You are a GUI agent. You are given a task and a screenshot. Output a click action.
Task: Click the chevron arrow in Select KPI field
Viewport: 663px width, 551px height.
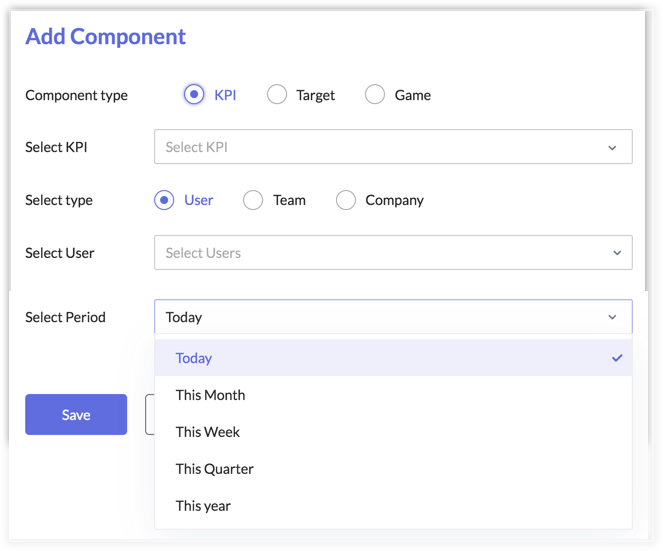point(612,148)
